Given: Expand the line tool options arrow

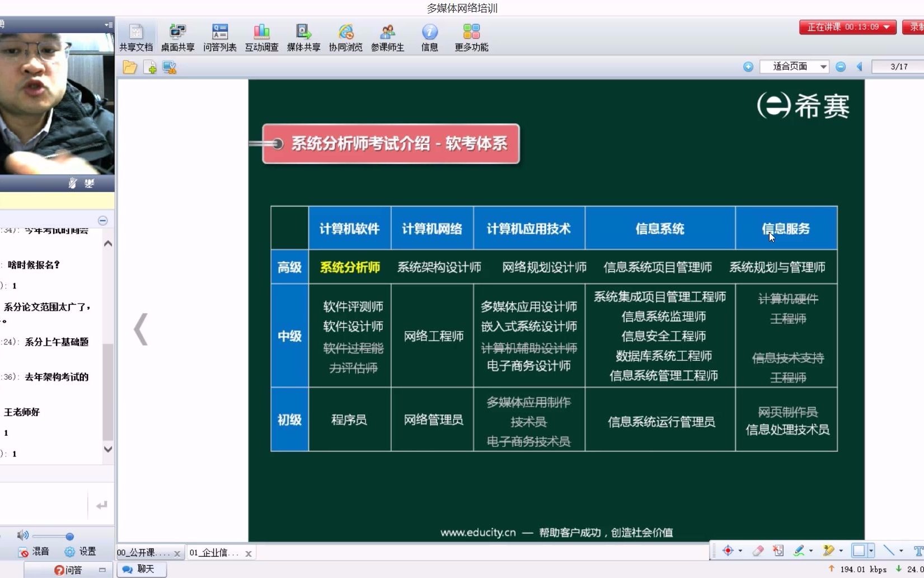Looking at the screenshot, I should (901, 551).
